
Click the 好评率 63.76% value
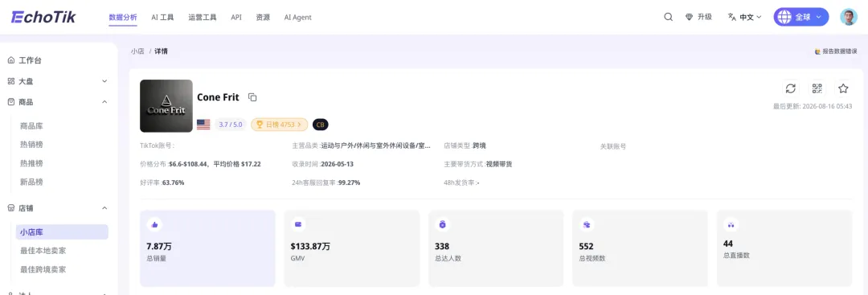174,182
